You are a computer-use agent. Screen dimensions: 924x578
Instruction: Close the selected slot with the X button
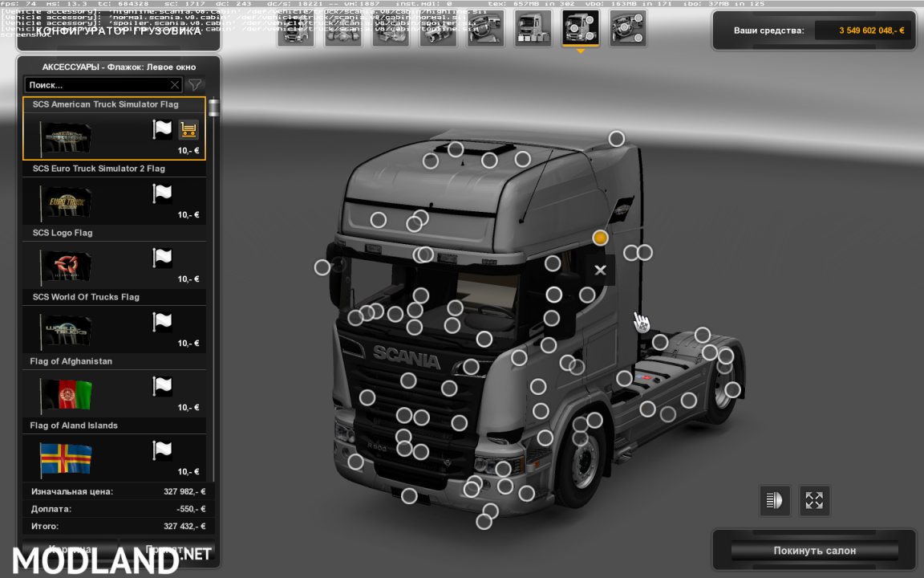coord(600,270)
